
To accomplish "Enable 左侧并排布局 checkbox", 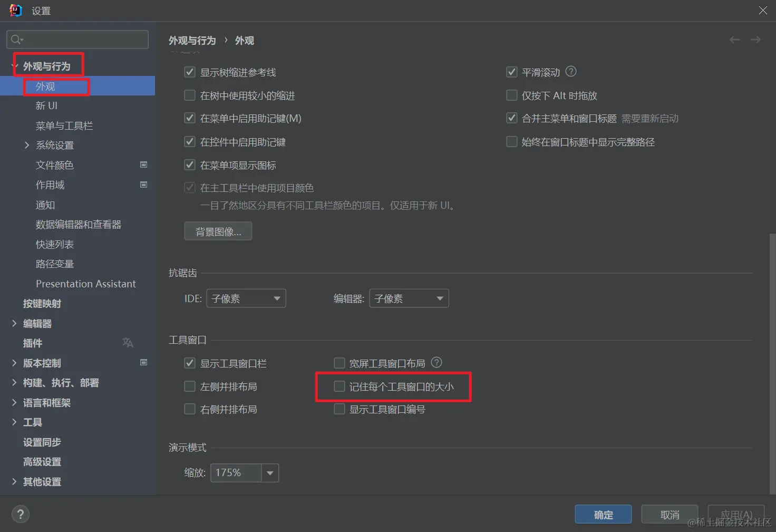I will coord(190,386).
